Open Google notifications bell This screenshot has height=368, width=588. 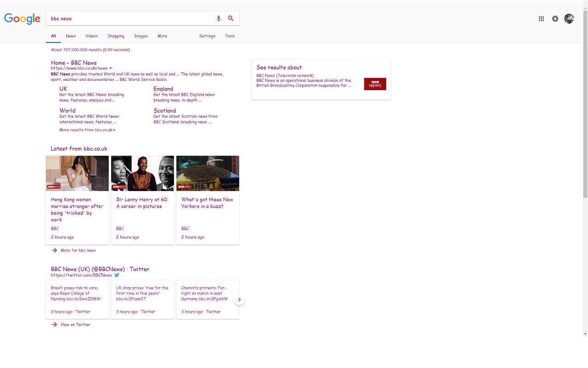pos(555,18)
